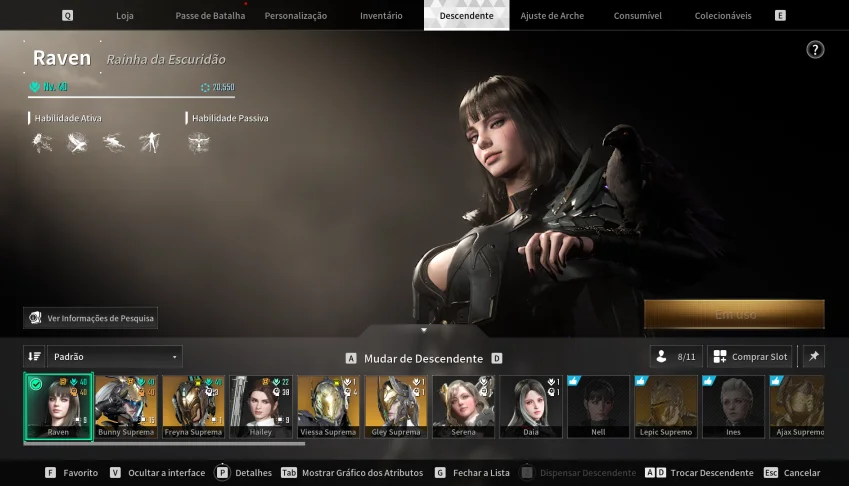Click Raven's experience progress bar

click(131, 97)
